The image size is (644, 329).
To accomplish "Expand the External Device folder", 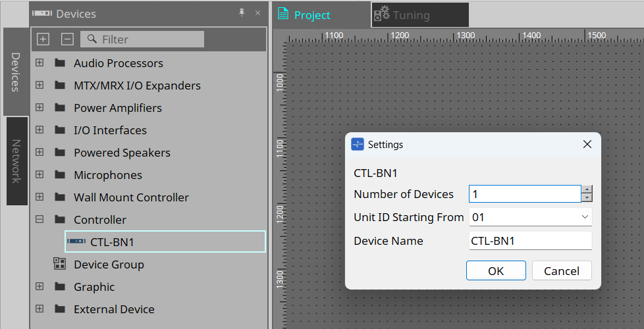I will 40,309.
